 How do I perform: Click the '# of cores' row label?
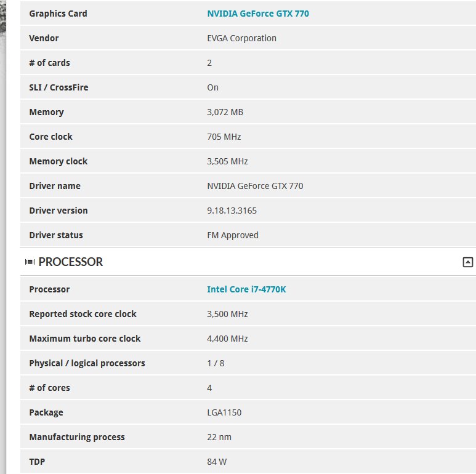49,388
